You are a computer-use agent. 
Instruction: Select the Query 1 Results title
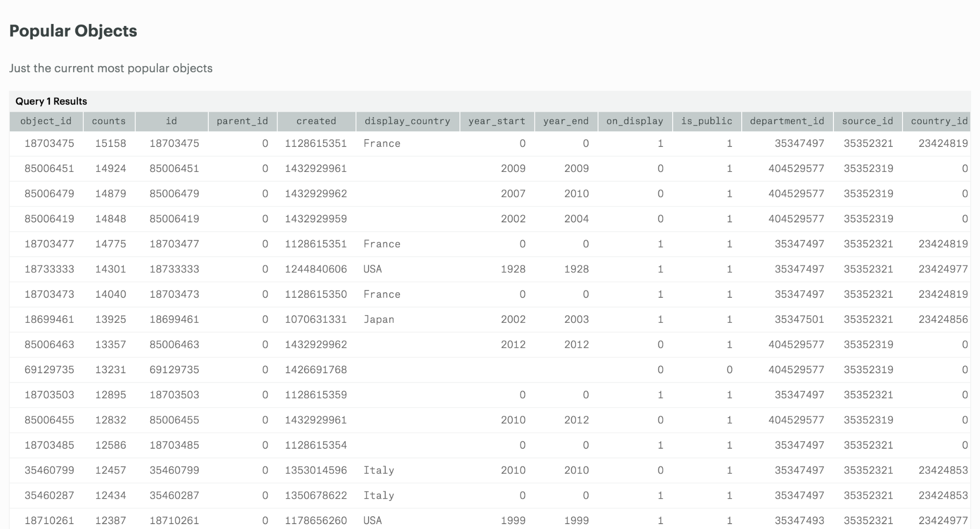[51, 101]
